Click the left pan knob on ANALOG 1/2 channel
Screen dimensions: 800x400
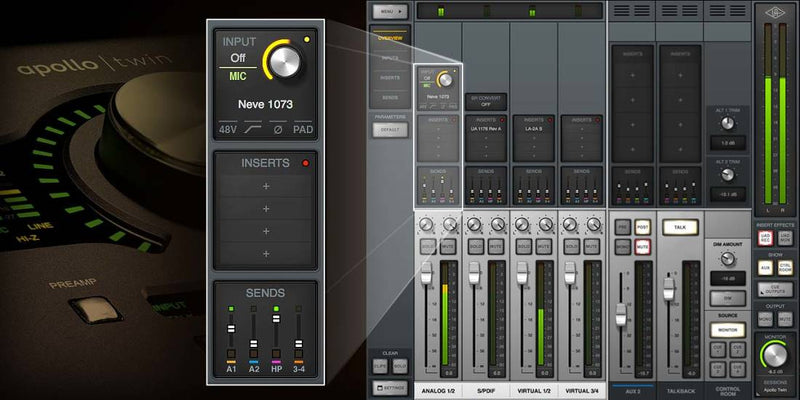pyautogui.click(x=426, y=224)
